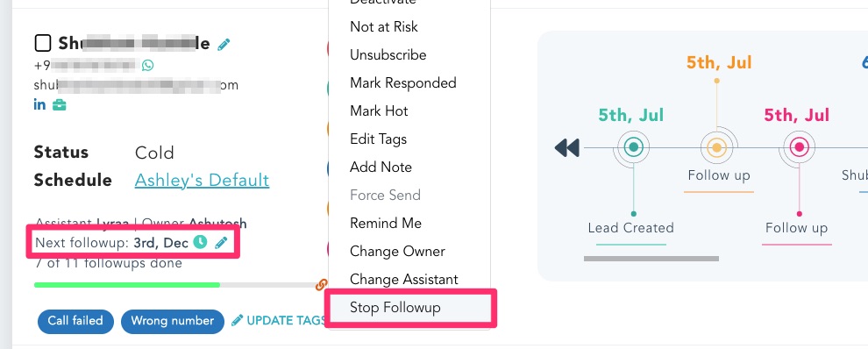This screenshot has height=349, width=868.
Task: Open WhatsApp icon next to phone number
Action: pyautogui.click(x=147, y=66)
